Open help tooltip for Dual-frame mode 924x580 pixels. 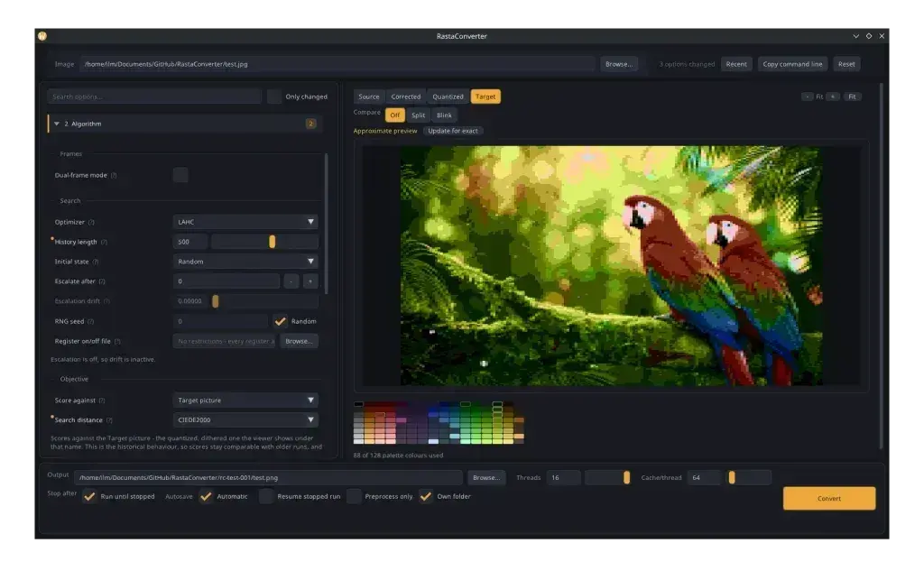point(114,176)
